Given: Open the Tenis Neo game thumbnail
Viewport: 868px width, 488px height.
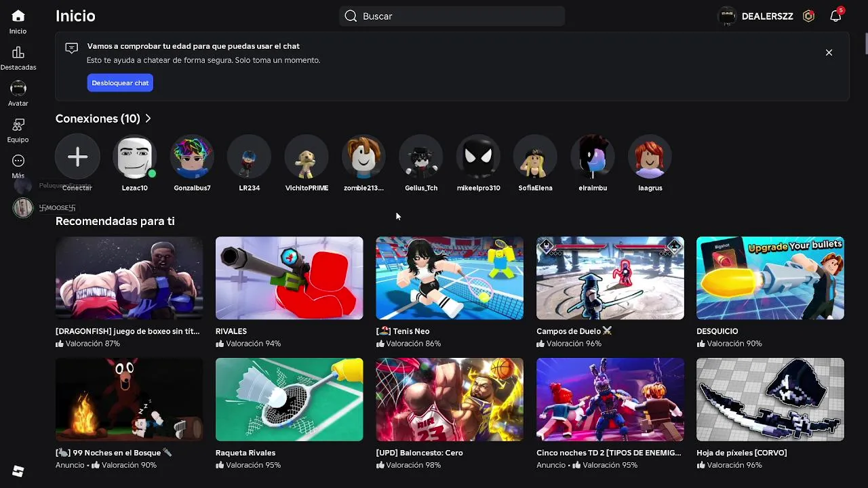Looking at the screenshot, I should (x=450, y=278).
